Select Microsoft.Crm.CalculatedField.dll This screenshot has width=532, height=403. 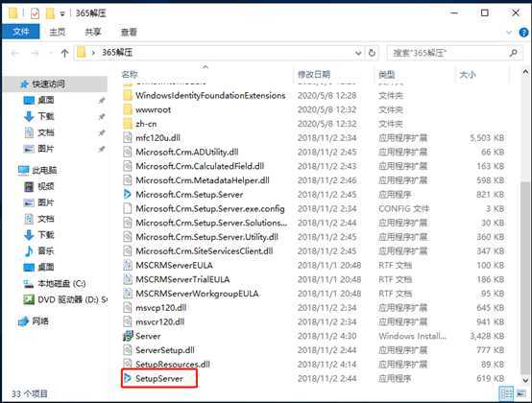coord(200,166)
